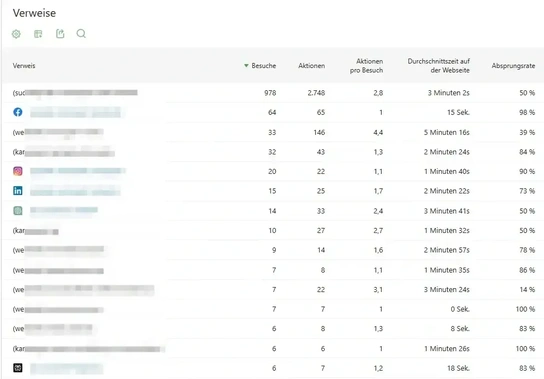
Task: Click the 84 % bounce rate value
Action: (527, 152)
